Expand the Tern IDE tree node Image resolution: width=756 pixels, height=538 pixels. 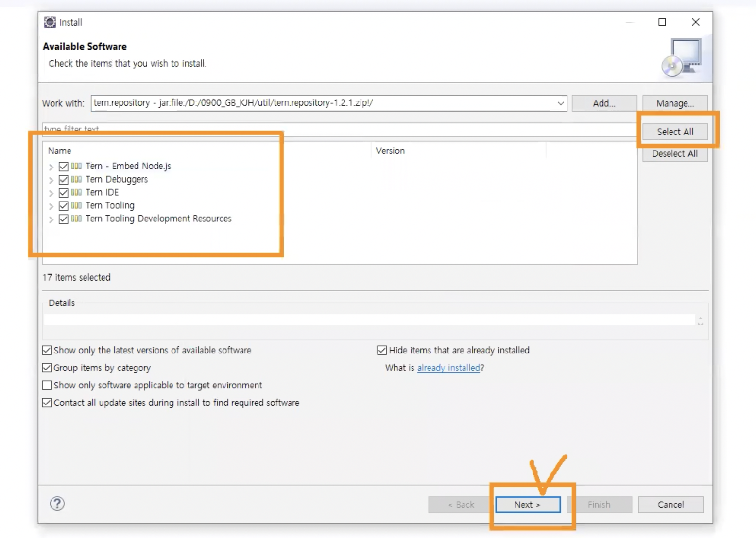click(x=51, y=193)
